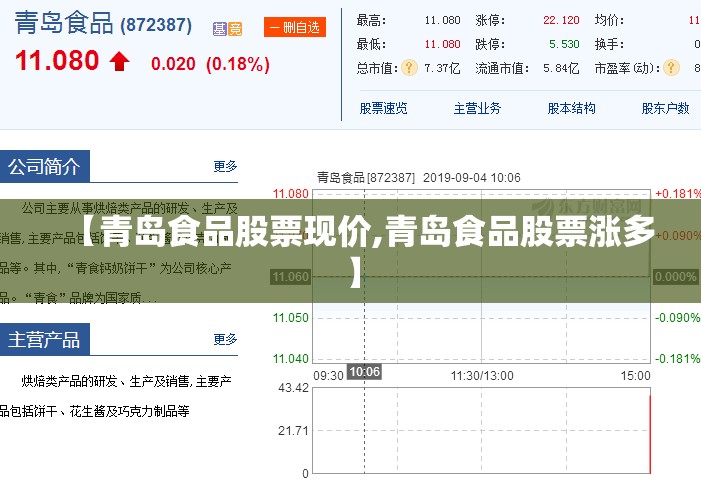This screenshot has height=503, width=701.
Task: Click the 东方财富网 watermark logo in chart
Action: (587, 207)
